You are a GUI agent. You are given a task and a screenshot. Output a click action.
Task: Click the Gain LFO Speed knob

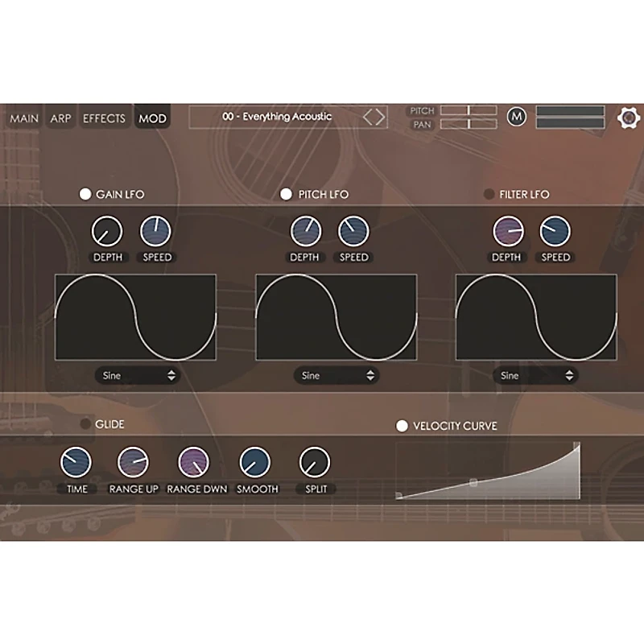tap(155, 232)
